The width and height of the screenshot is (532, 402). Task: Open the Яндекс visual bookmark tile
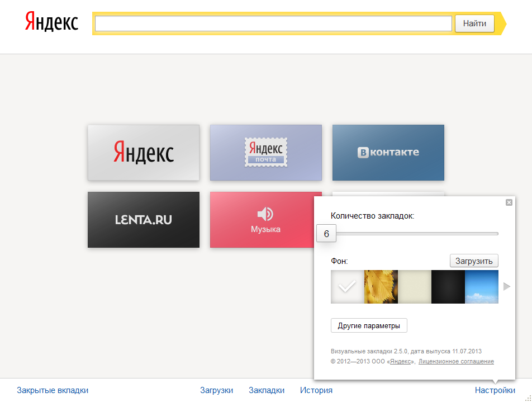click(144, 153)
